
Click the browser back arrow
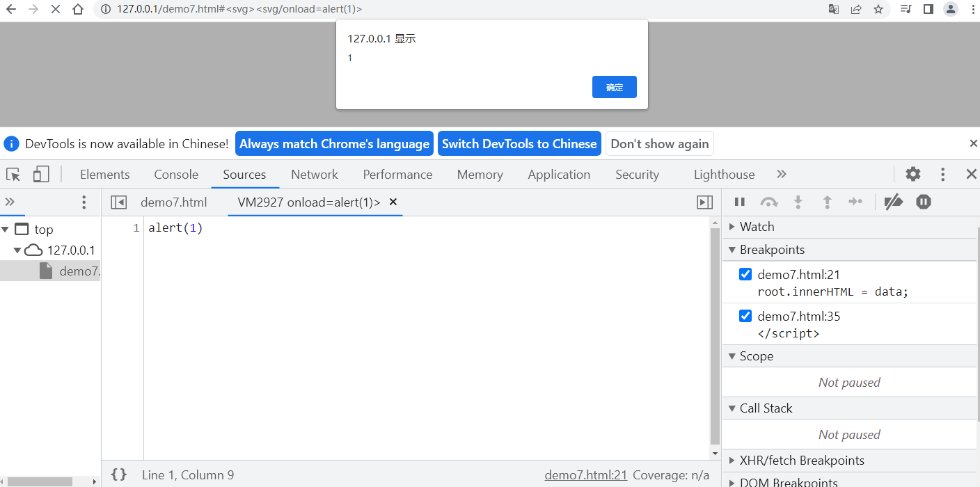11,10
